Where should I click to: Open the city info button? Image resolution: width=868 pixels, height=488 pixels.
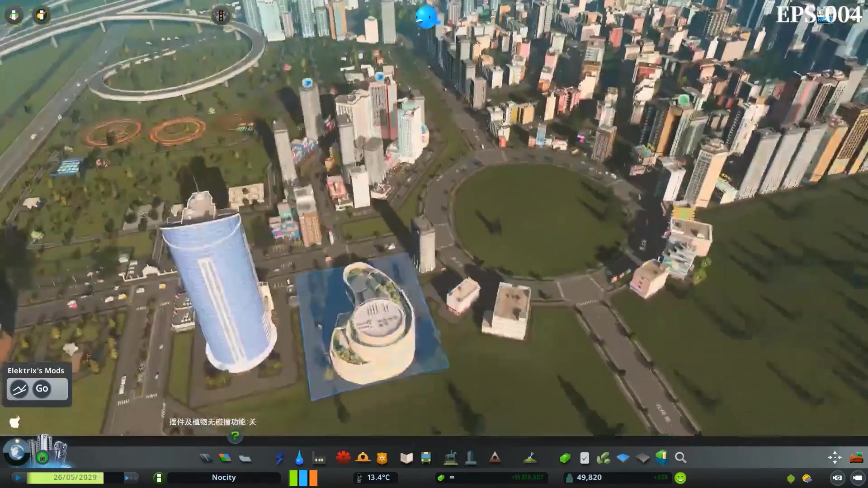159,478
